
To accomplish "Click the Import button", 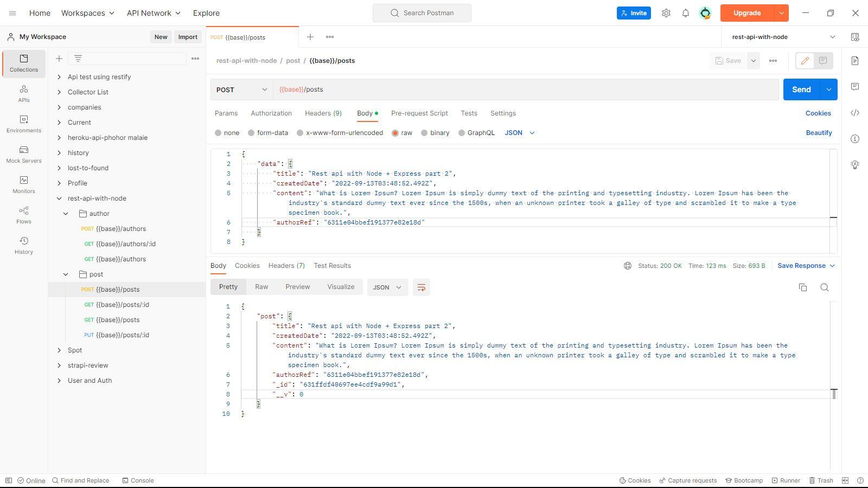I will tap(188, 37).
